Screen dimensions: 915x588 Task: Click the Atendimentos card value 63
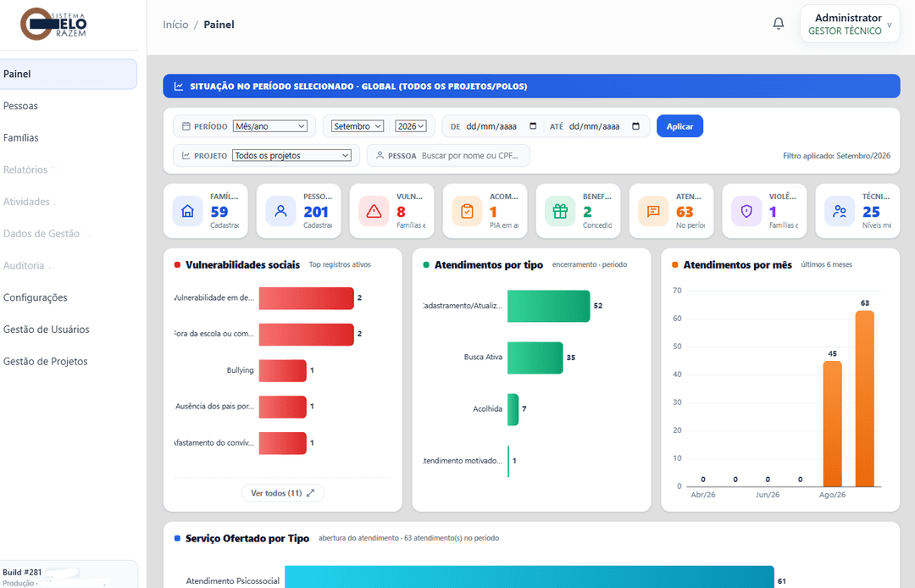pos(685,212)
